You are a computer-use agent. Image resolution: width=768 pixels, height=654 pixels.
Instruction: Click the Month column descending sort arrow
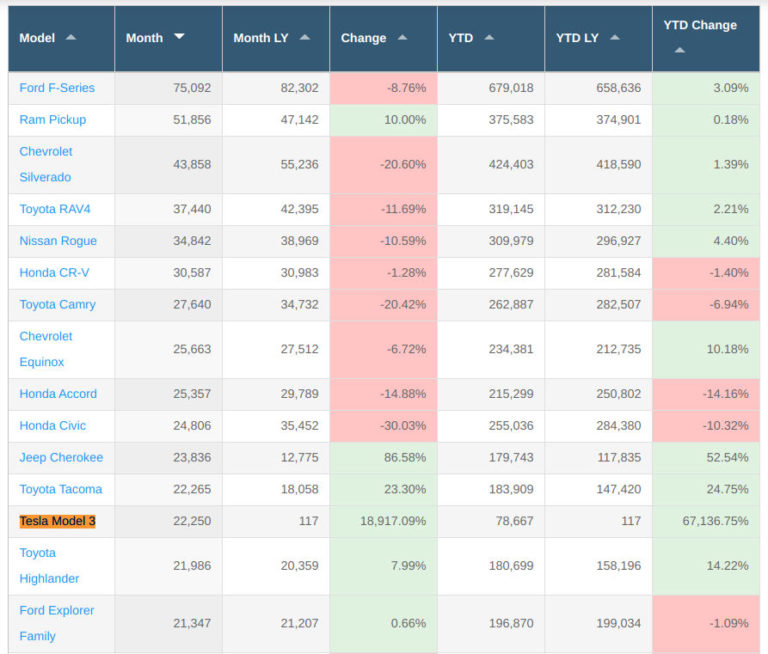coord(179,36)
